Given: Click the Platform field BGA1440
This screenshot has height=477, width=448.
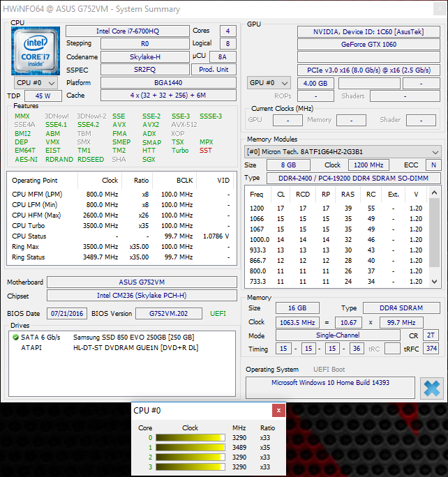Looking at the screenshot, I should click(x=168, y=83).
